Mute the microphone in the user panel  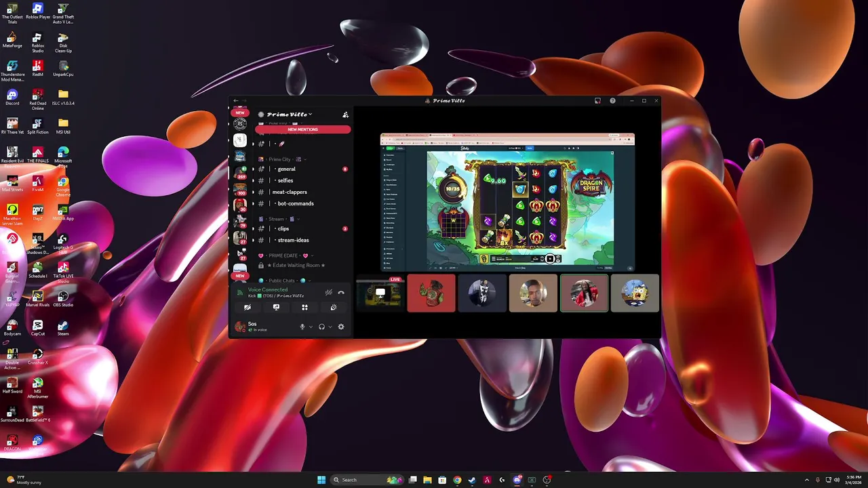(302, 327)
